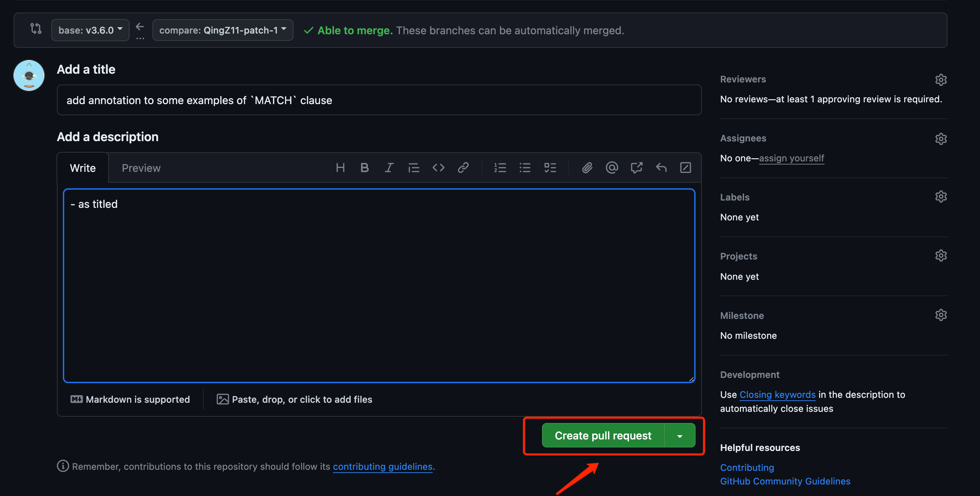Apply bold formatting in the description toolbar

pos(364,168)
